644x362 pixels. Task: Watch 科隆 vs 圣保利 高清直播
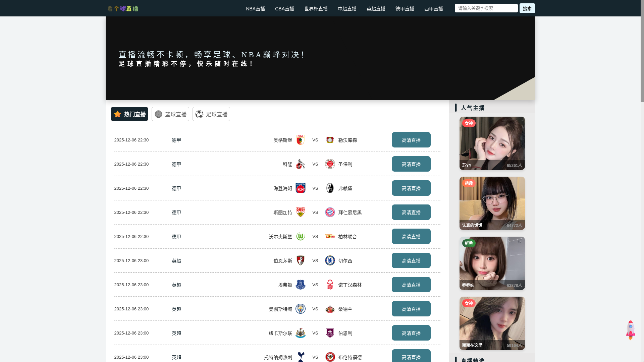411,164
